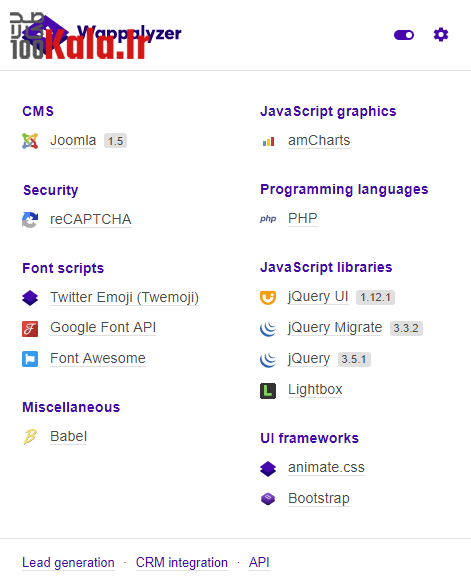Click the Joomla logo icon
The image size is (471, 584).
tap(30, 141)
